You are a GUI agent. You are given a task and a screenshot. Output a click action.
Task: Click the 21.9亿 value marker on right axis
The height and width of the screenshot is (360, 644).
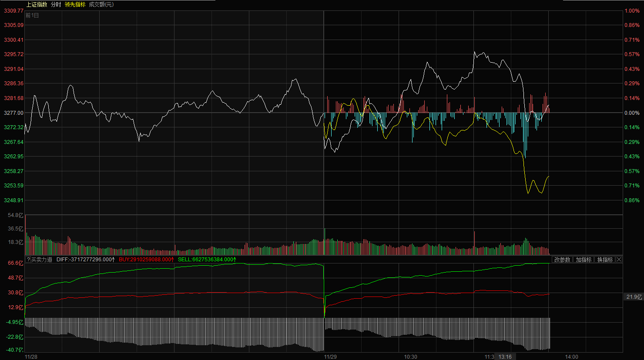(x=634, y=297)
